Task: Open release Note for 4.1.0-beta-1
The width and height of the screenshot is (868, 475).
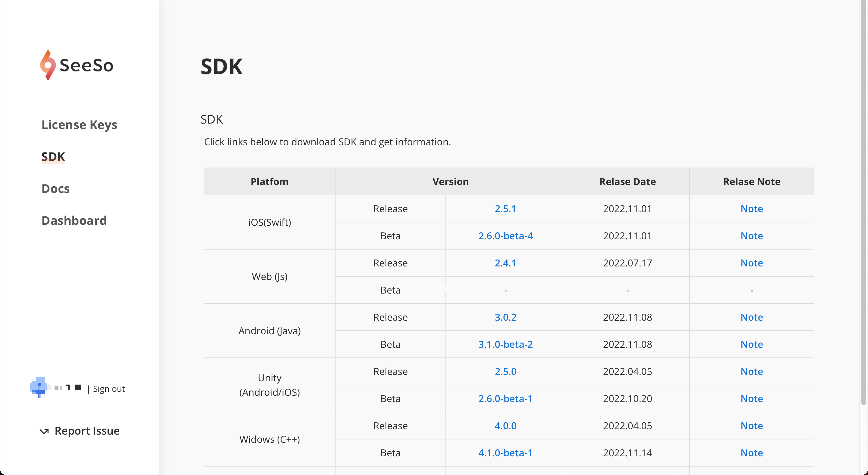Action: (x=751, y=453)
